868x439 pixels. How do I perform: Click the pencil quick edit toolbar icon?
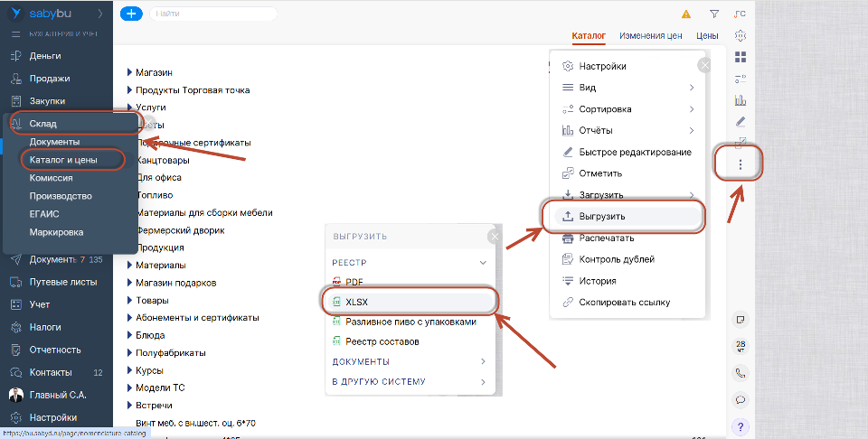[741, 121]
